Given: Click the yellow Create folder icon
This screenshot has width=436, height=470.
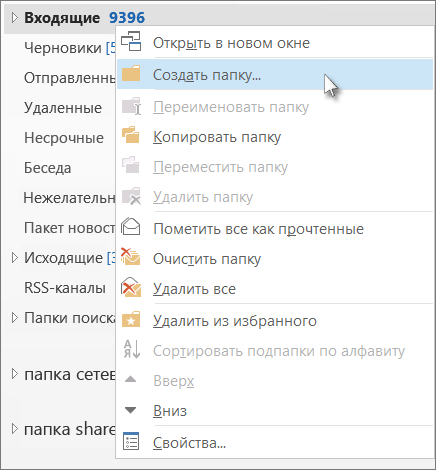Looking at the screenshot, I should [131, 74].
